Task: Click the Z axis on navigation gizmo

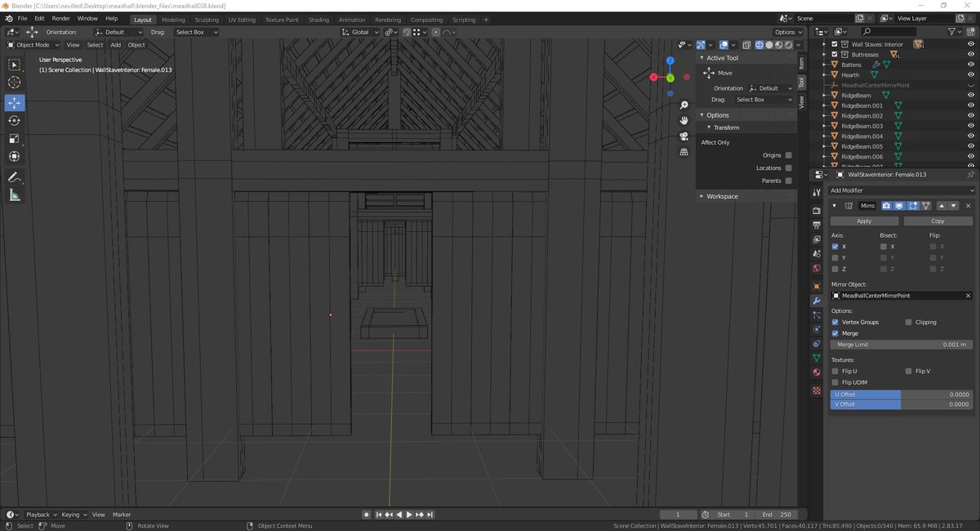Action: click(670, 60)
